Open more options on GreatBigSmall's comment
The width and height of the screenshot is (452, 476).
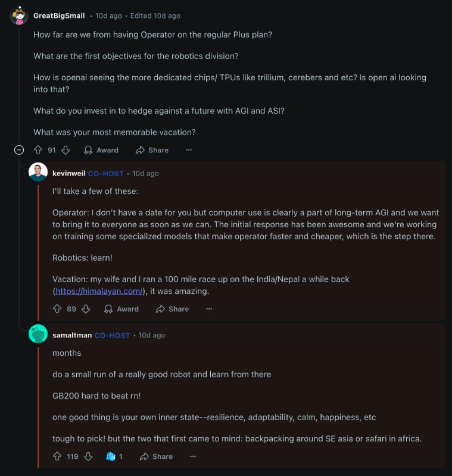[189, 150]
